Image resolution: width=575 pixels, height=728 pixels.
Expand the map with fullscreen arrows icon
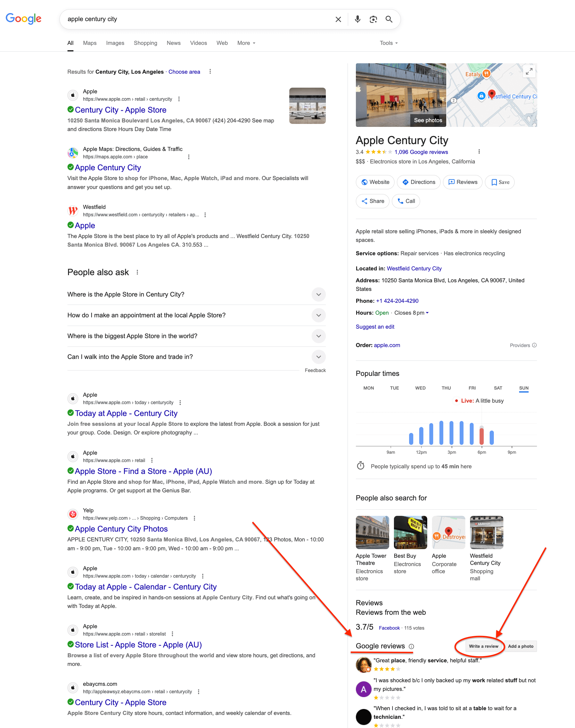(x=529, y=71)
